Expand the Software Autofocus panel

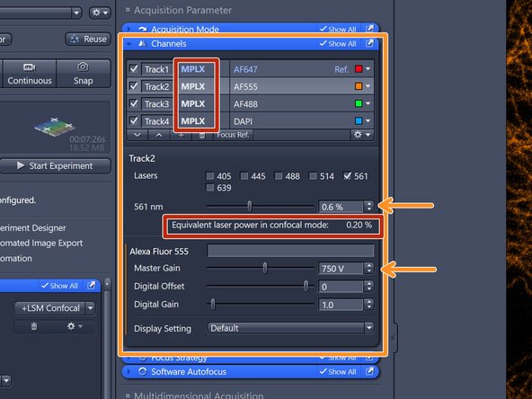[x=129, y=371]
